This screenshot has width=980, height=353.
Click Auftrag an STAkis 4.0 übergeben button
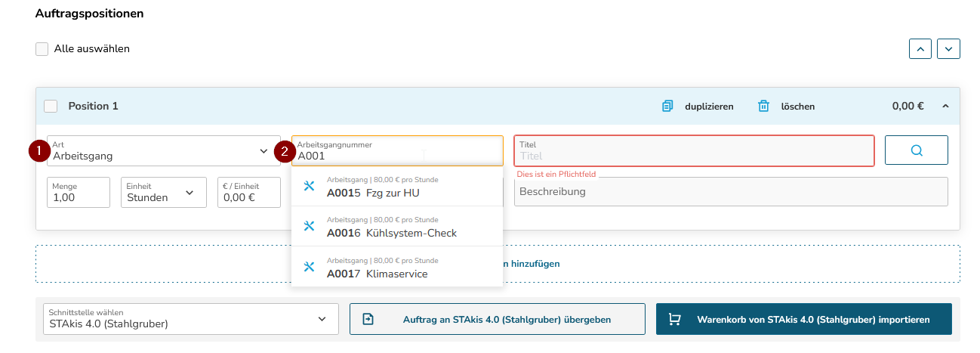coord(498,319)
